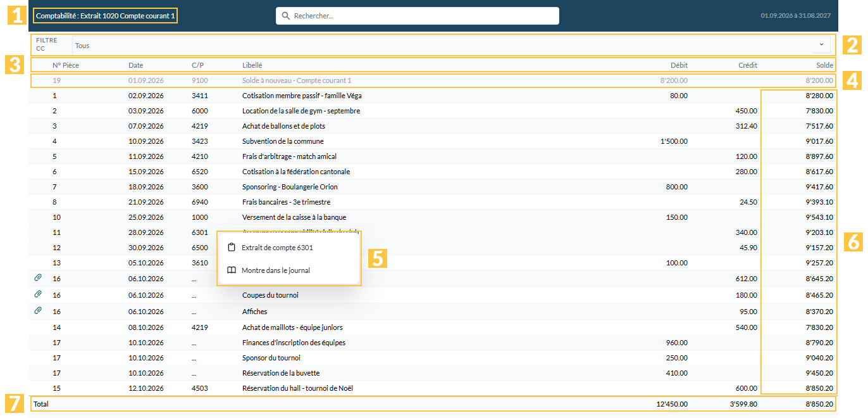868x418 pixels.
Task: Select the Solde à nouveau - Compte courant 1 row
Action: pyautogui.click(x=433, y=80)
